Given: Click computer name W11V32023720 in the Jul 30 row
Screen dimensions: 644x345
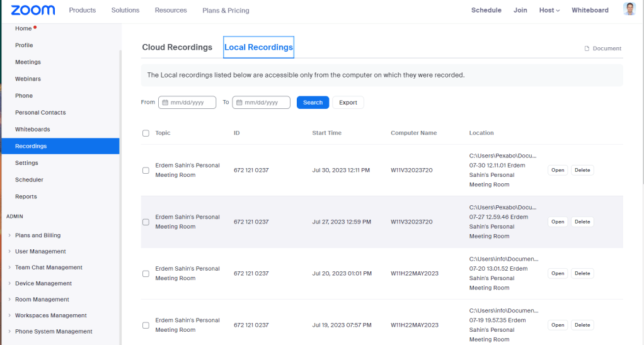Looking at the screenshot, I should (x=411, y=170).
